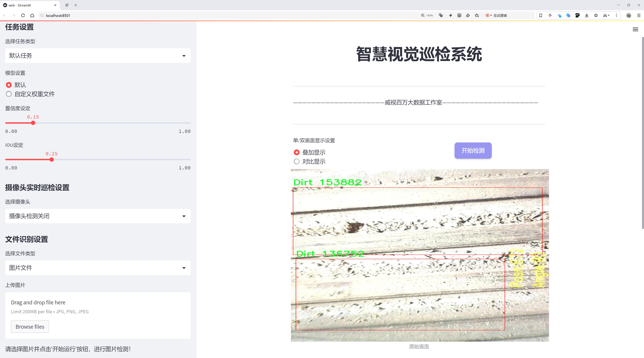Select the 对比显示 radio option

[x=297, y=161]
